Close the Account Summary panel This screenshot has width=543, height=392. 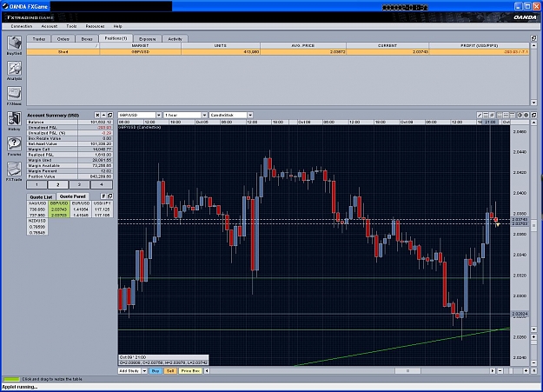click(x=97, y=115)
